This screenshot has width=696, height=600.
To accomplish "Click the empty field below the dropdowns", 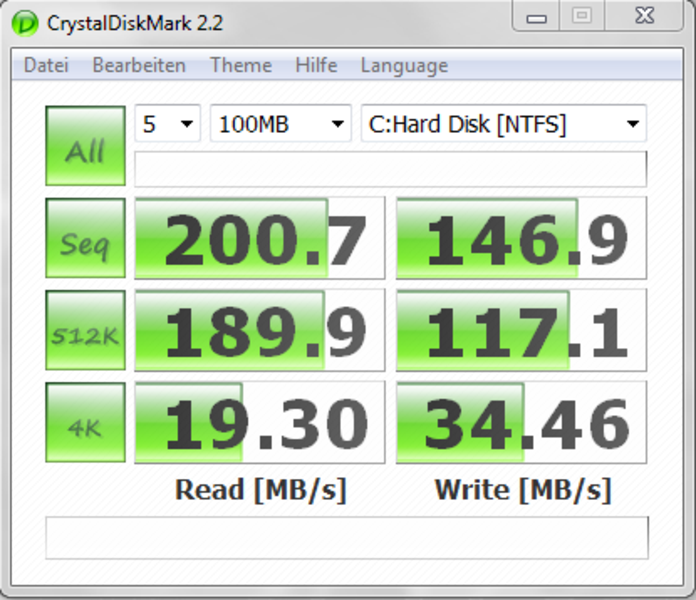I will [x=391, y=169].
